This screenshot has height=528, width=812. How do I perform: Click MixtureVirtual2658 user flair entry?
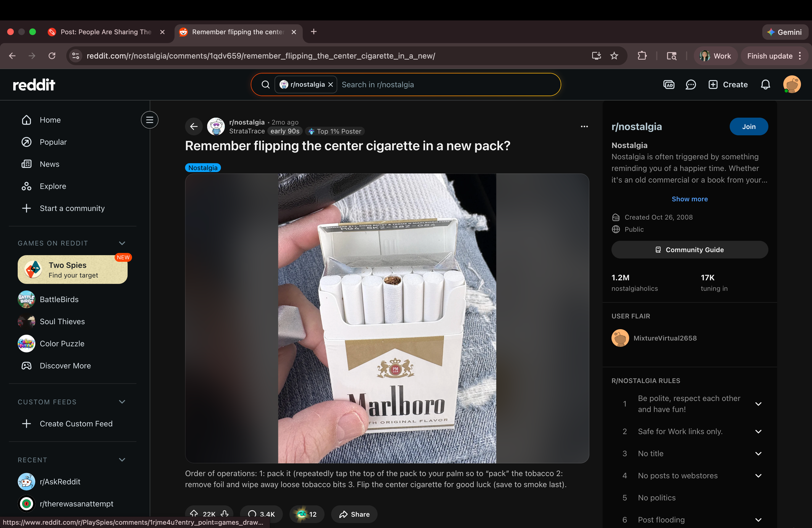[654, 338]
